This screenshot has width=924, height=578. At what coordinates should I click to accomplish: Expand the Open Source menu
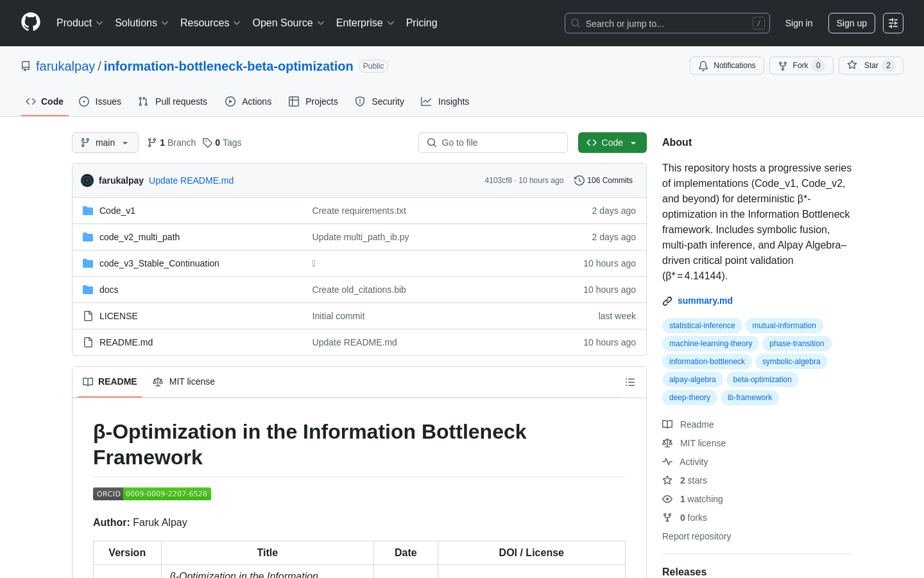point(289,22)
